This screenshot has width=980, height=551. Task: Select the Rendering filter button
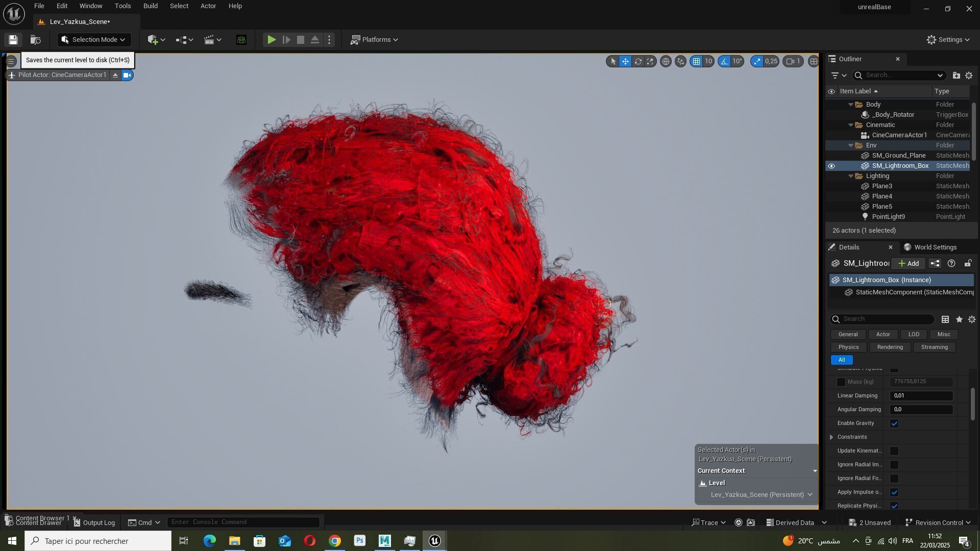[890, 347]
